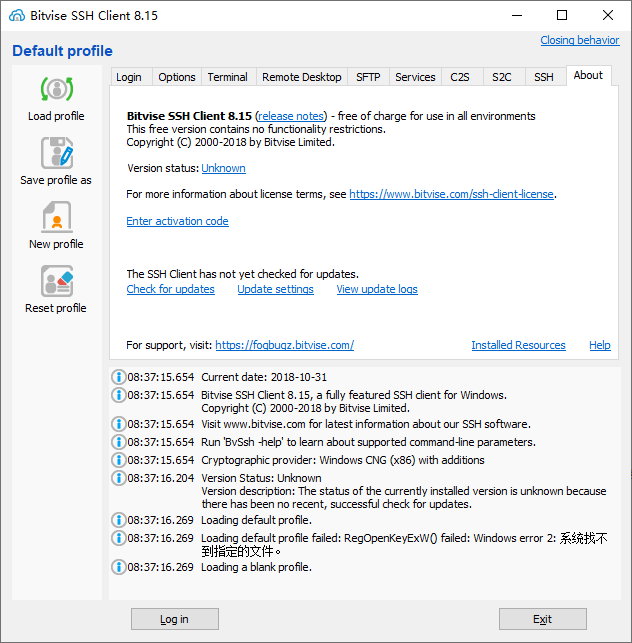The image size is (632, 643).
Task: Click info icon beside Loading a blank profile entry
Action: click(x=119, y=567)
